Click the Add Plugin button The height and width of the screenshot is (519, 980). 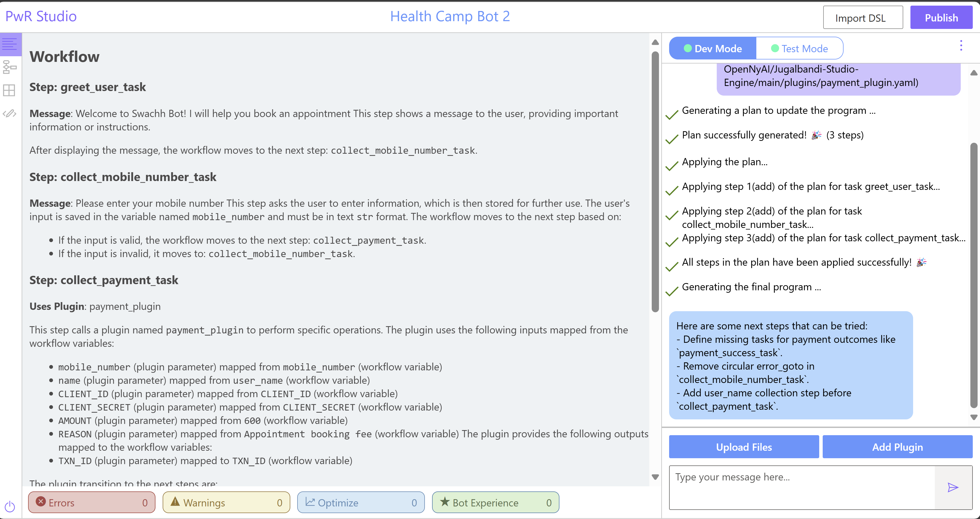[897, 447]
